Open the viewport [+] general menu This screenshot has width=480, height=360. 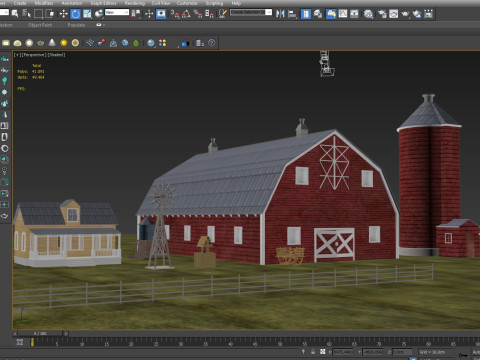[17, 55]
